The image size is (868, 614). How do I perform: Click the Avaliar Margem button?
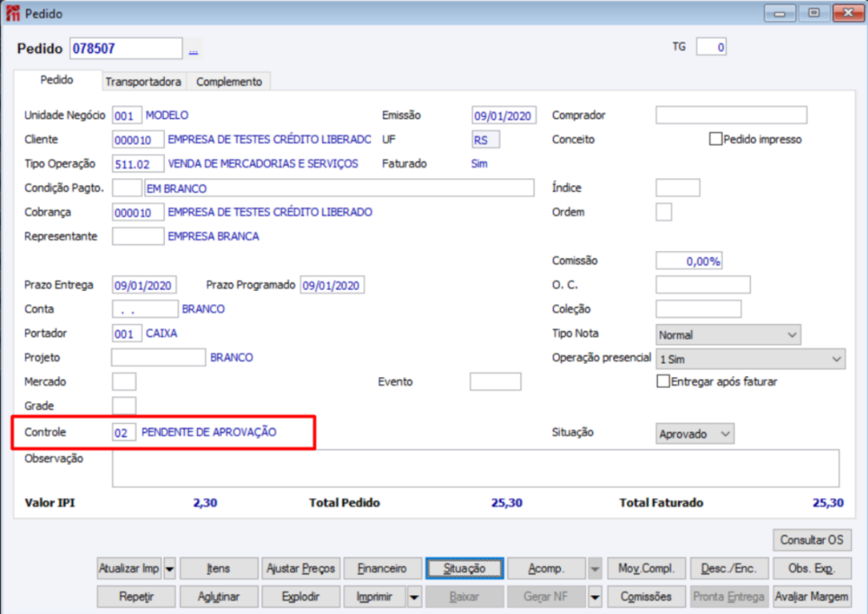[x=811, y=598]
